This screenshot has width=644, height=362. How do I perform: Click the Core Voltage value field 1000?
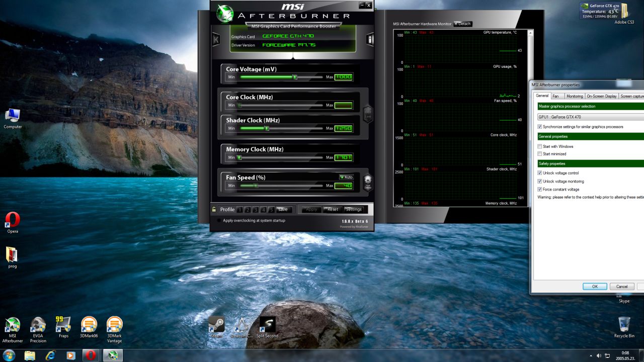(x=344, y=77)
